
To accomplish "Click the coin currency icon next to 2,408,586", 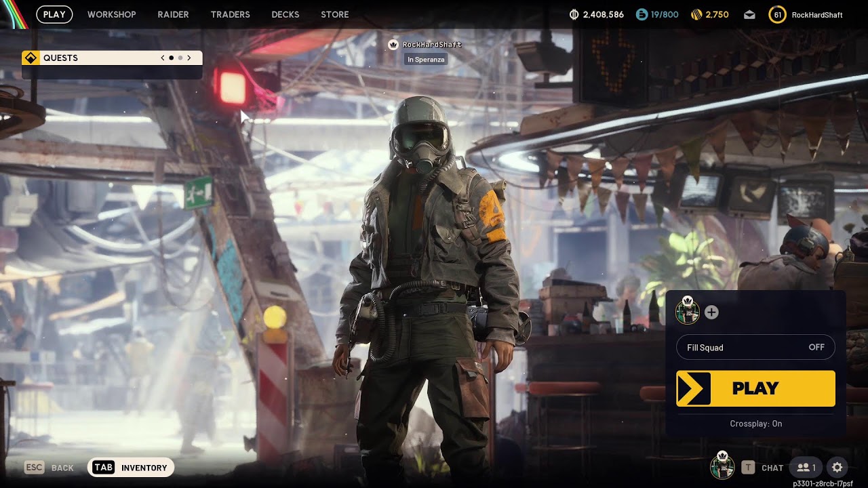I will 574,14.
